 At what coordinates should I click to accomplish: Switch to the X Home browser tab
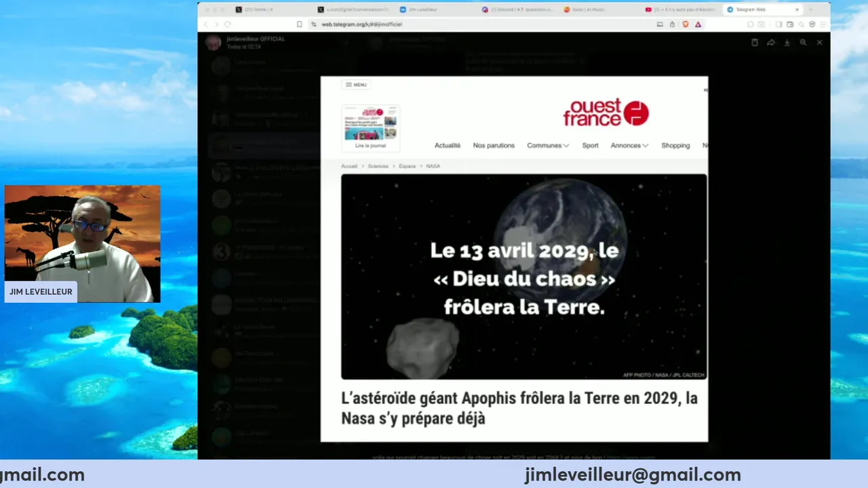pyautogui.click(x=271, y=9)
